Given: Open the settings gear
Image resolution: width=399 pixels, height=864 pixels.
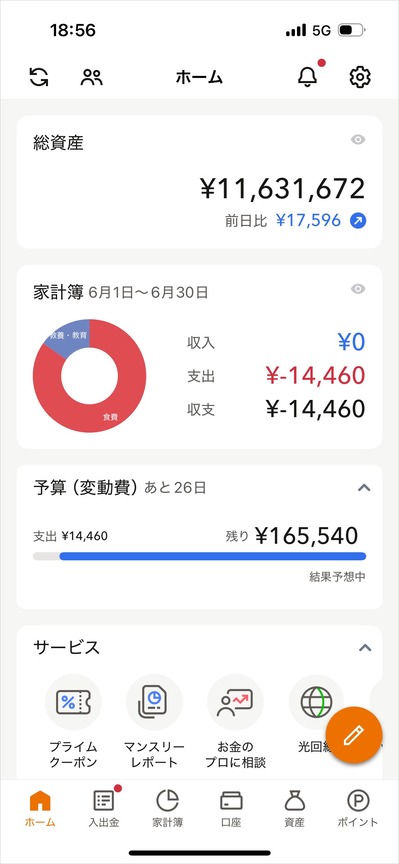Looking at the screenshot, I should (x=360, y=77).
